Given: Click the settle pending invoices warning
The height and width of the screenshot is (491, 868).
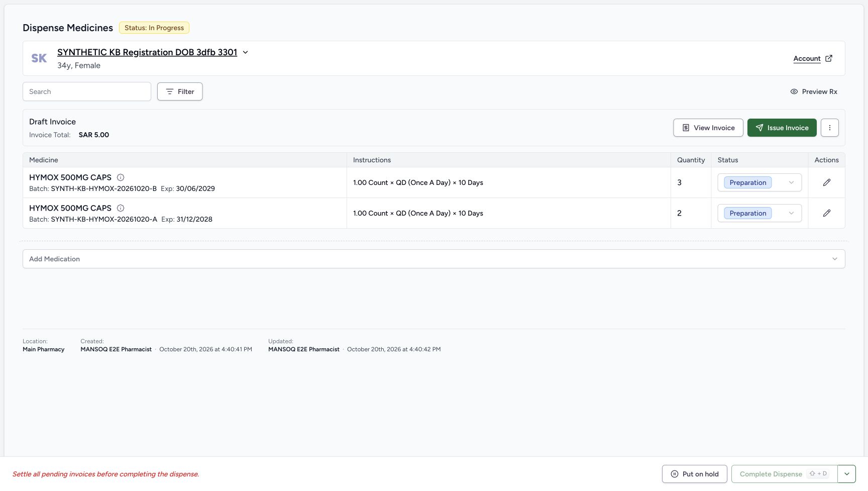Looking at the screenshot, I should coord(106,474).
